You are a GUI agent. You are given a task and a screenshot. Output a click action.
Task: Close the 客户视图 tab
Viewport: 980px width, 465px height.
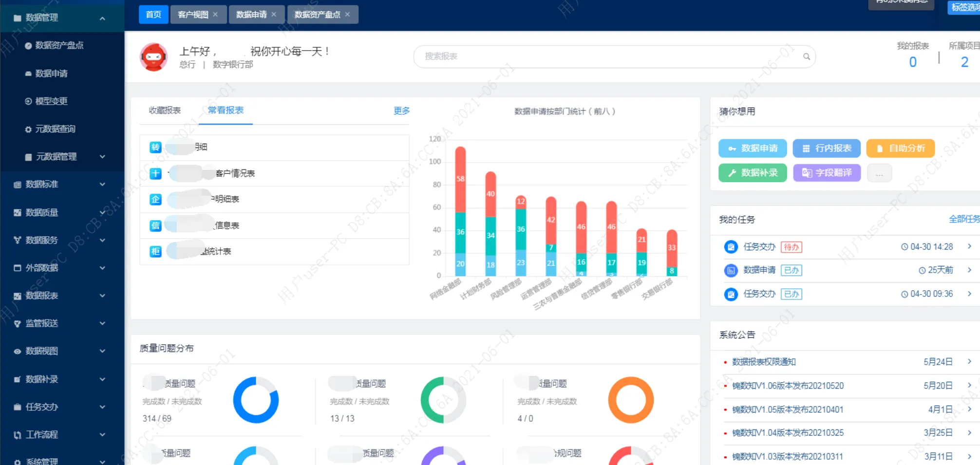[x=215, y=15]
